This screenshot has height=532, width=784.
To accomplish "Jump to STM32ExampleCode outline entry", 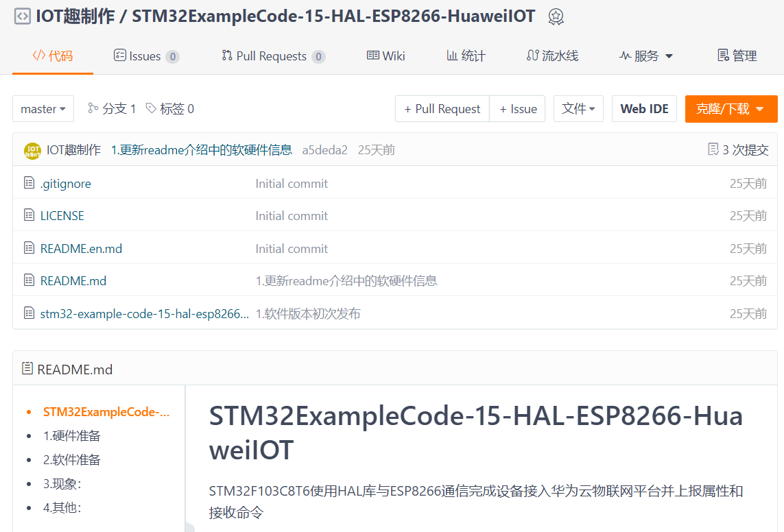I will (106, 411).
